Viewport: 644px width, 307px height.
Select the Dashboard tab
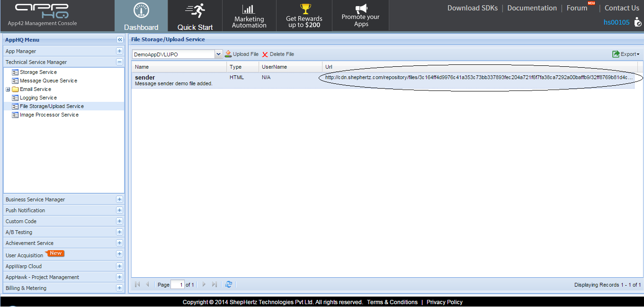(x=141, y=17)
